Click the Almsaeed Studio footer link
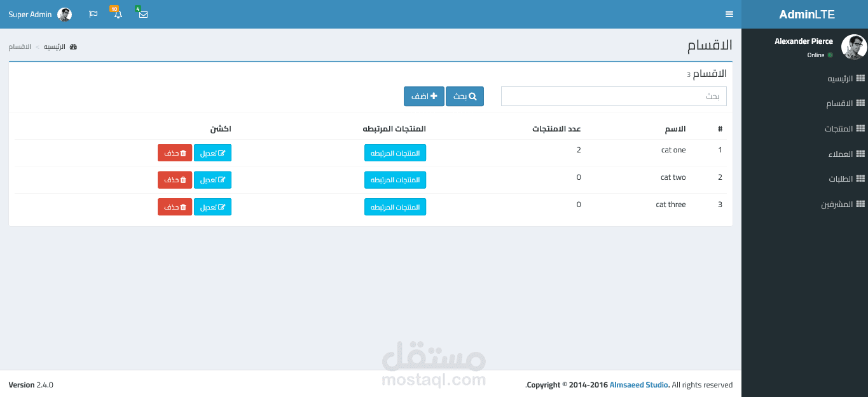Screen dimensions: 868x397 pos(638,385)
